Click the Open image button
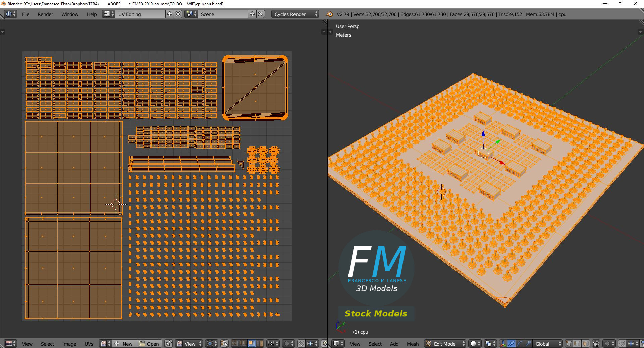 point(150,344)
